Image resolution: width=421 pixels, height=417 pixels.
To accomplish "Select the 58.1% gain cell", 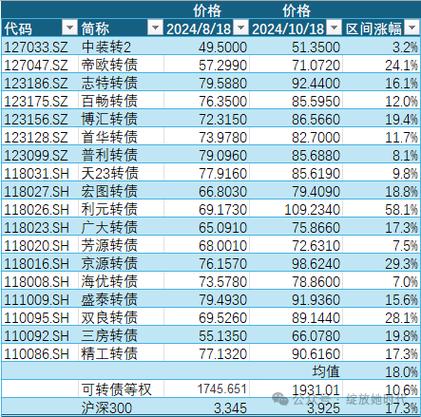I will [x=382, y=209].
